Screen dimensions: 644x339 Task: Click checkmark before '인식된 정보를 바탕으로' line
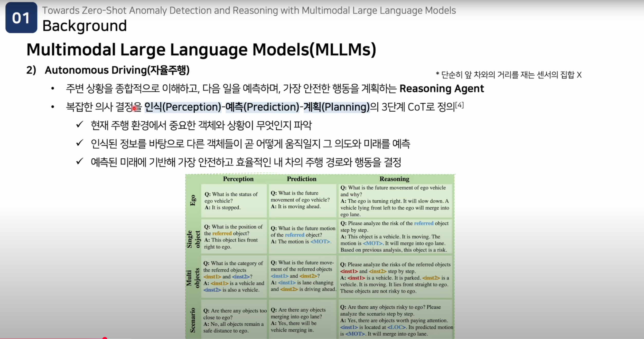click(x=80, y=143)
